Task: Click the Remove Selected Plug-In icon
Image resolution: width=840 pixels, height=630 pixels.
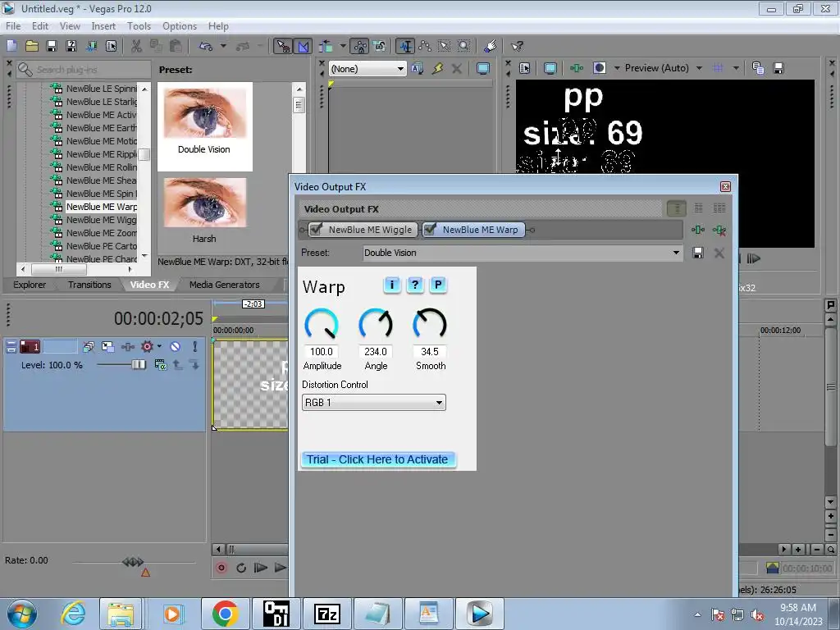Action: pyautogui.click(x=719, y=230)
